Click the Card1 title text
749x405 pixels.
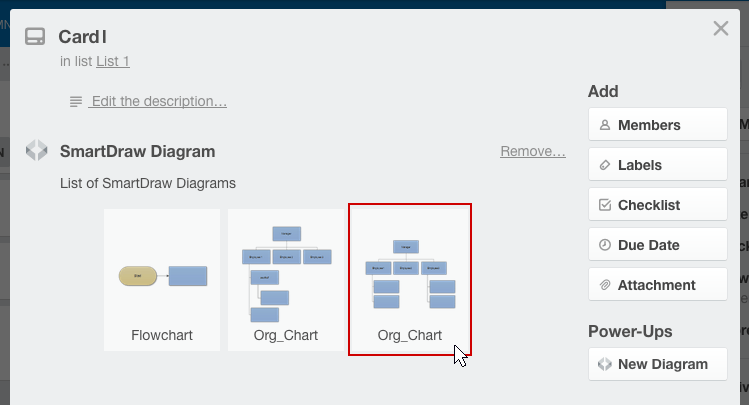(83, 37)
